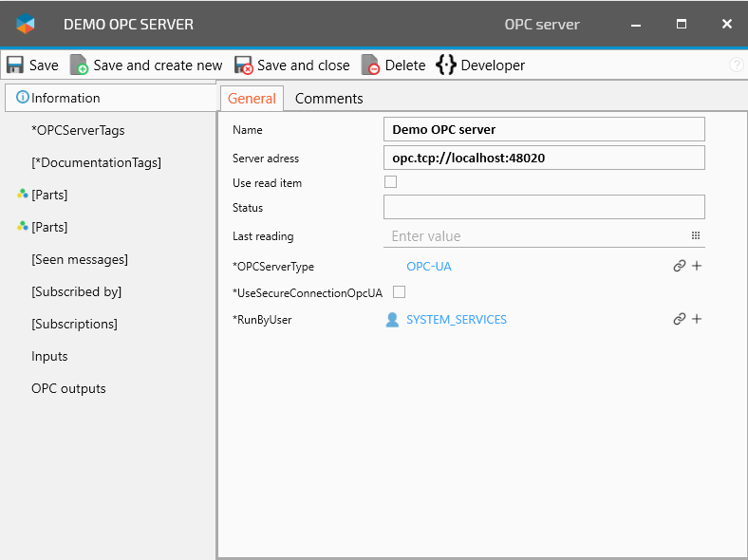Open the OPC-UA server type link

429,267
